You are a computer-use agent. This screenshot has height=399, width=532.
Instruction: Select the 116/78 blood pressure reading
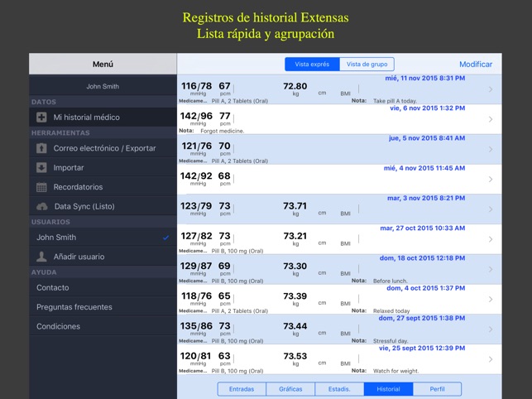196,86
